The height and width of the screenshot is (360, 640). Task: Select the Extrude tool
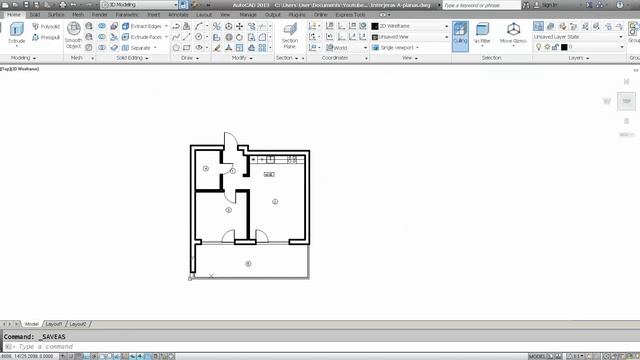[16, 34]
